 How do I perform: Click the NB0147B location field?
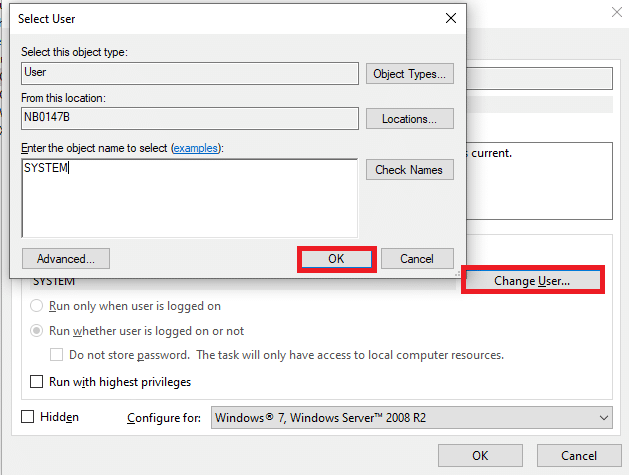pyautogui.click(x=189, y=118)
